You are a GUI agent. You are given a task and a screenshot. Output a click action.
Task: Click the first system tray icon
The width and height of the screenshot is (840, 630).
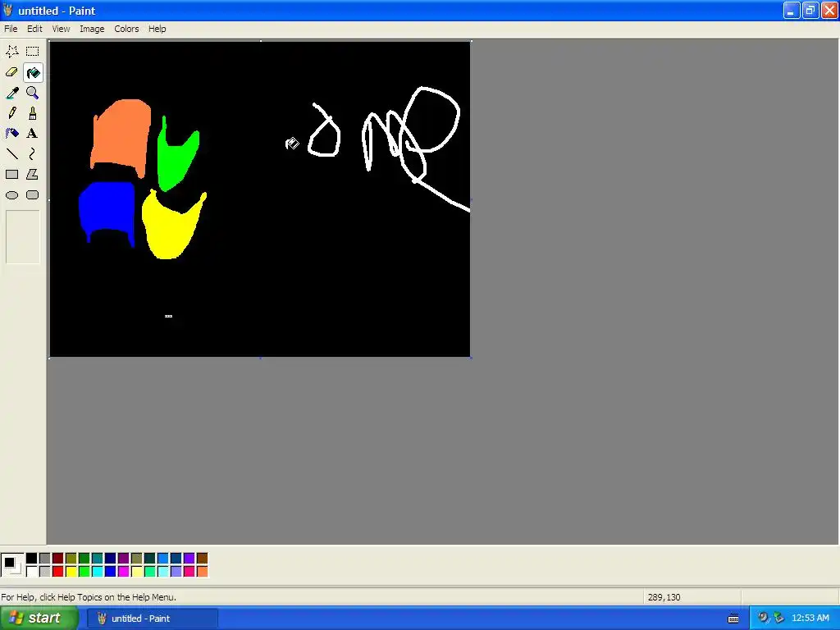[x=763, y=618]
